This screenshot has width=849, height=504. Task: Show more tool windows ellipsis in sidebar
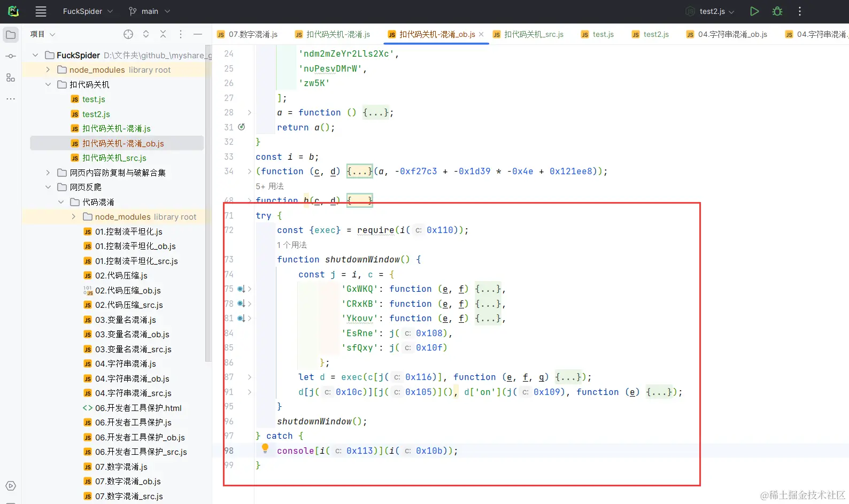(11, 99)
